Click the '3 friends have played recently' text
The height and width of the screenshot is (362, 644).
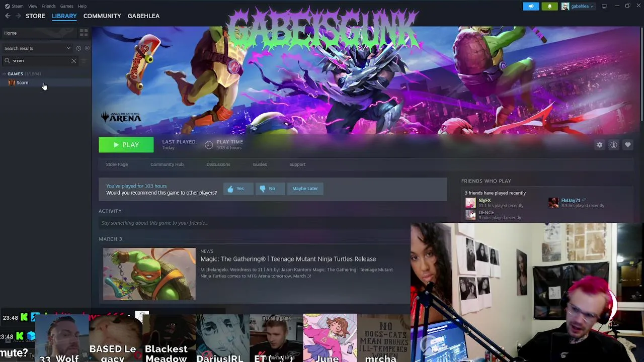click(x=495, y=193)
